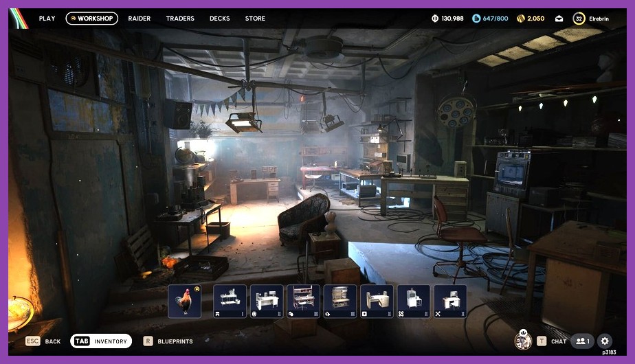The height and width of the screenshot is (364, 635).
Task: Open the PLAY menu tab
Action: point(47,19)
